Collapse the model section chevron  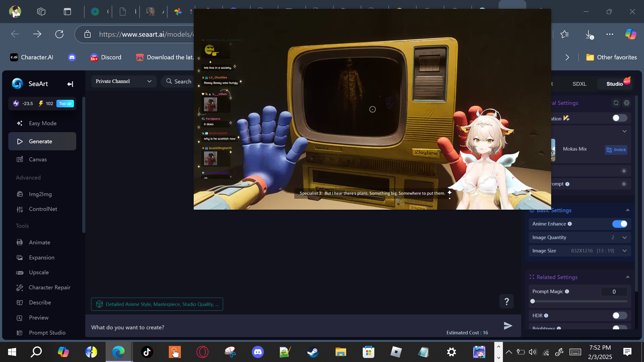(x=624, y=131)
